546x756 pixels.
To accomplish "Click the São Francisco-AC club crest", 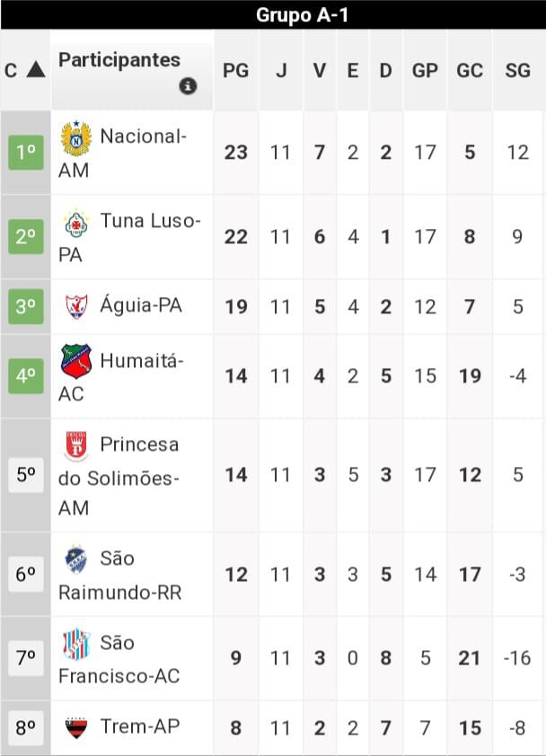I will 75,644.
